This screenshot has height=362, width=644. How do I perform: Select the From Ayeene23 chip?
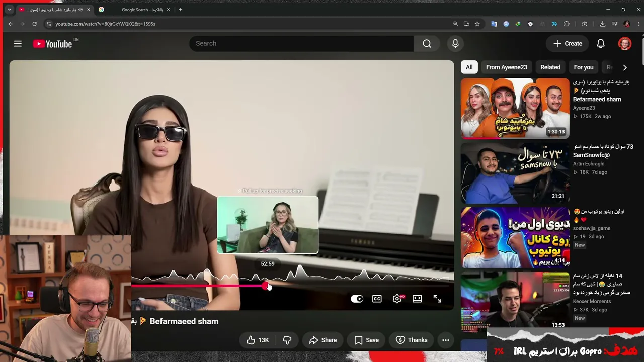click(507, 67)
